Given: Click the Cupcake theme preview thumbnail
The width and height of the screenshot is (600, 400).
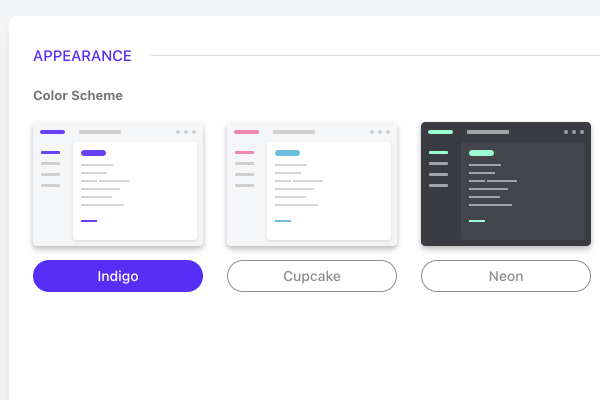Looking at the screenshot, I should [x=312, y=184].
